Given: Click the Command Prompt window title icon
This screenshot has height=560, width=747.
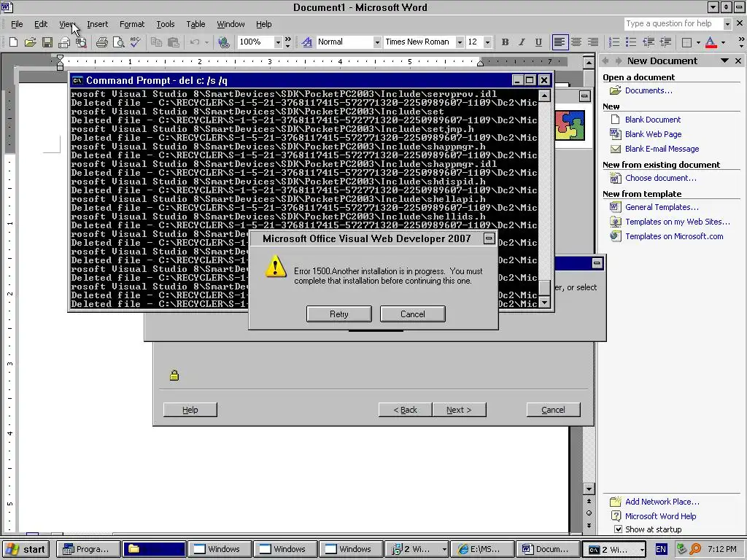Looking at the screenshot, I should coord(77,80).
